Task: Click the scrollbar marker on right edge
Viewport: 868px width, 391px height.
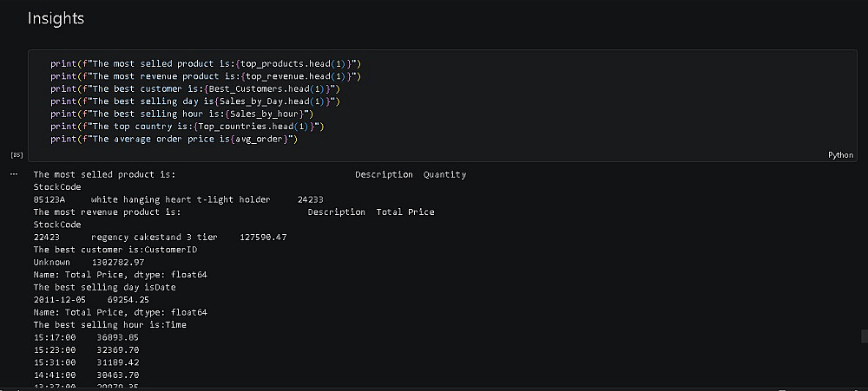Action: (864, 336)
